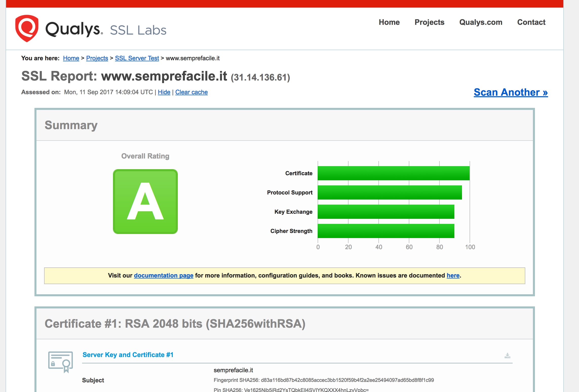
Task: Click Certificate #1: RSA 2048 bits heading
Action: tap(175, 324)
